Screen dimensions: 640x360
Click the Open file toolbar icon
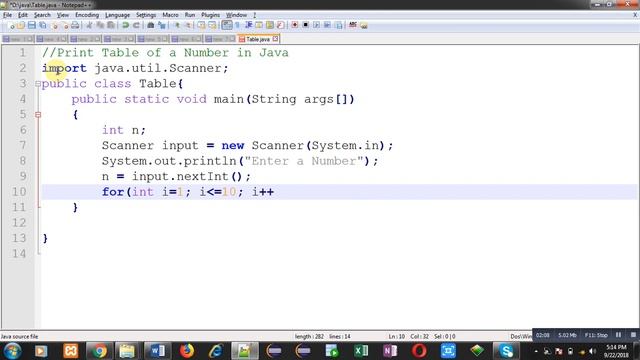click(x=21, y=25)
